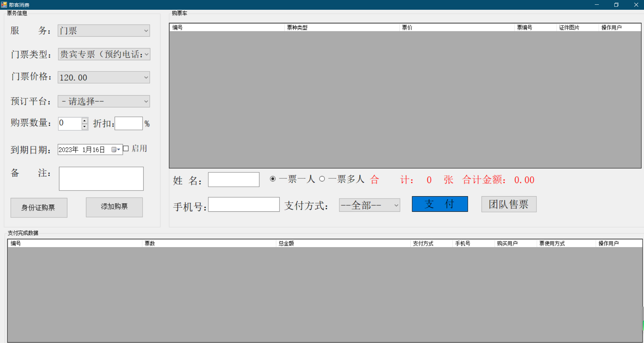Click 支付完成数据 header 购买用户
Screen dimensions: 644x343
coord(516,243)
